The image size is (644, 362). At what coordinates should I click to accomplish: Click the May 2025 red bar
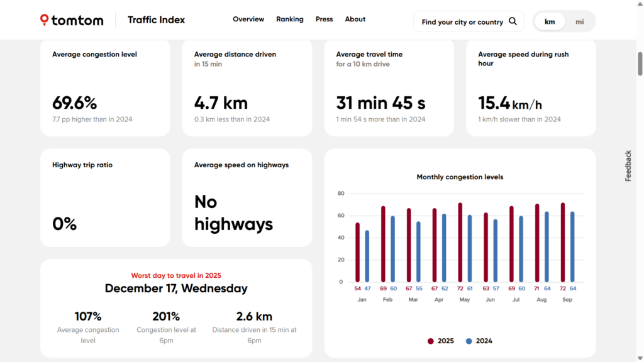tap(460, 243)
